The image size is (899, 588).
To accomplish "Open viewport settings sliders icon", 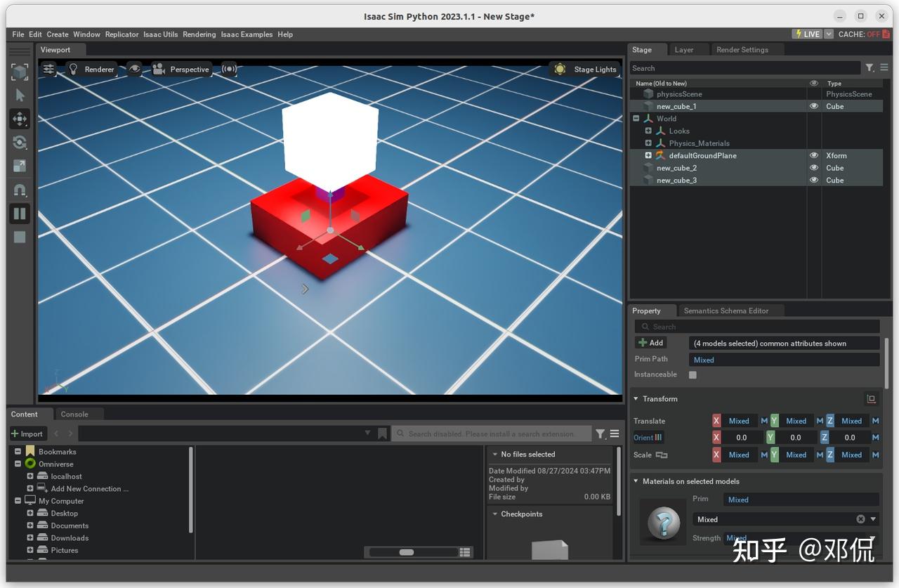I will point(48,69).
